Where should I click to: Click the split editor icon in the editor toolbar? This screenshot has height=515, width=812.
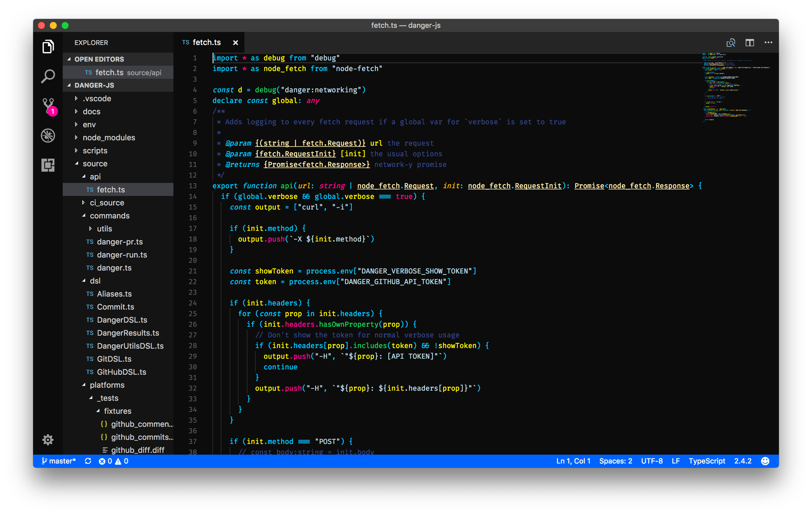[x=750, y=43]
